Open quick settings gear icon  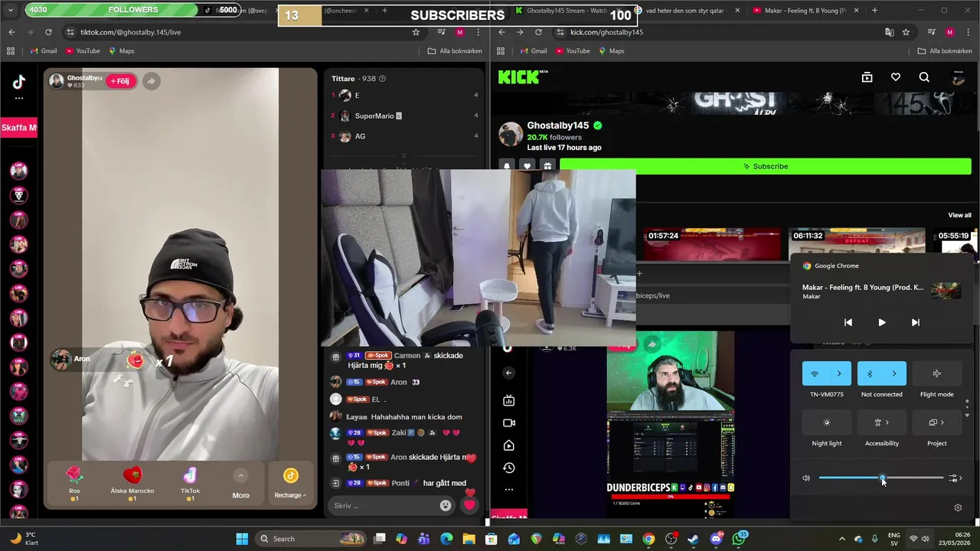957,507
